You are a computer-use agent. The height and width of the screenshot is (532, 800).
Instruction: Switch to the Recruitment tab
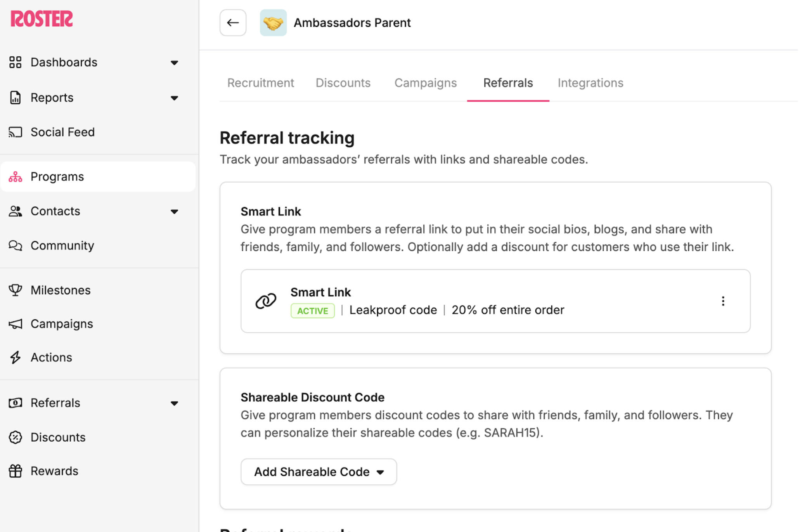pyautogui.click(x=260, y=83)
